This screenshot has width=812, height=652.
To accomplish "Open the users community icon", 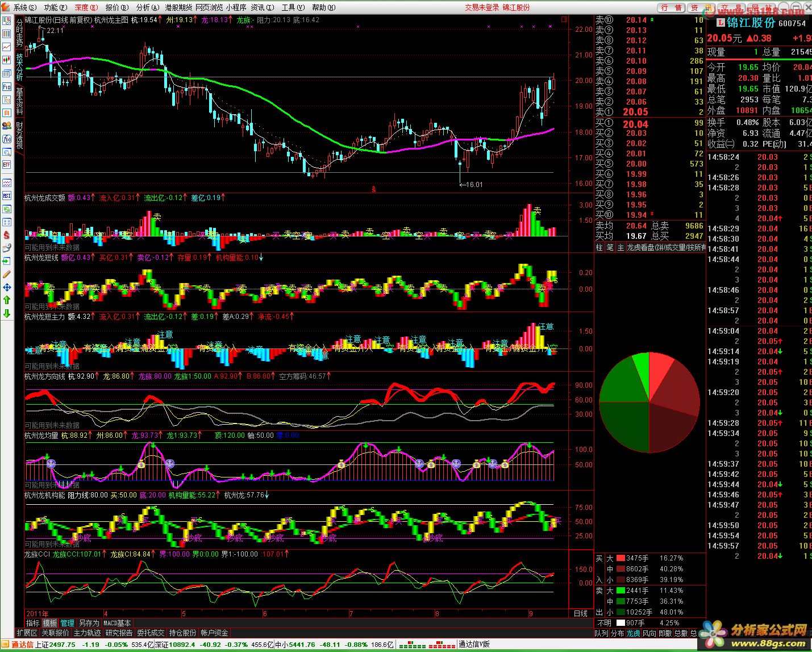I will 7,126.
